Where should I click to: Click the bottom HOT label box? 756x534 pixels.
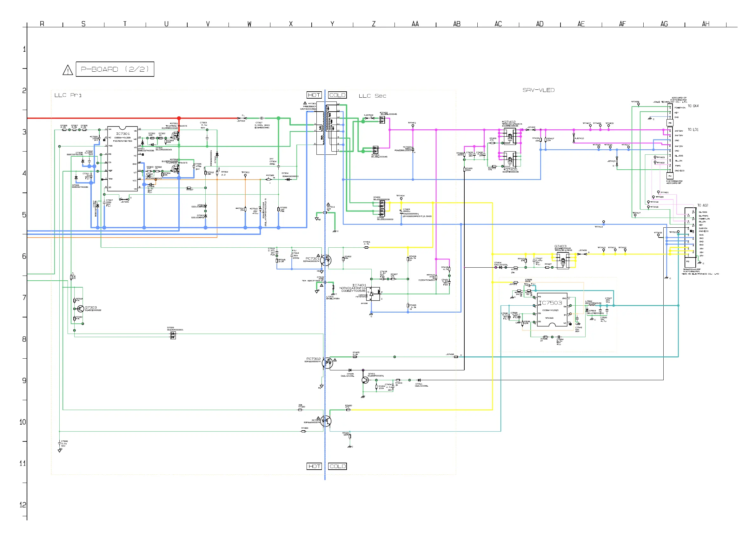[x=314, y=466]
